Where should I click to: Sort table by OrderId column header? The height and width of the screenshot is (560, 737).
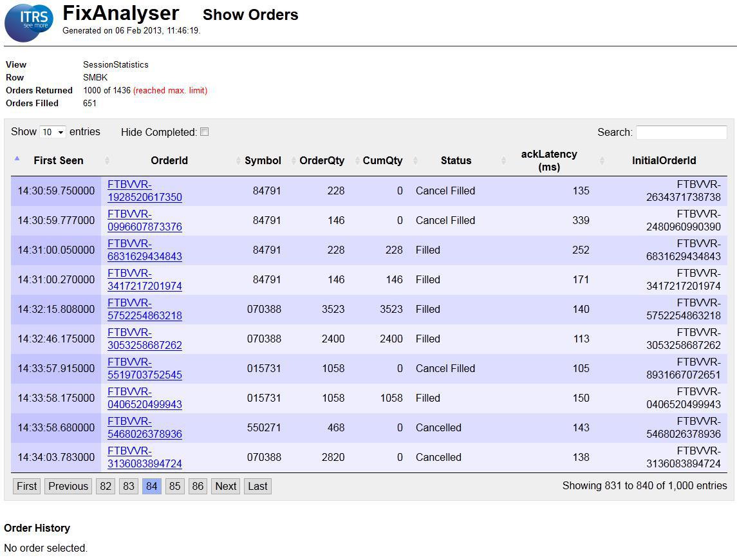(169, 161)
